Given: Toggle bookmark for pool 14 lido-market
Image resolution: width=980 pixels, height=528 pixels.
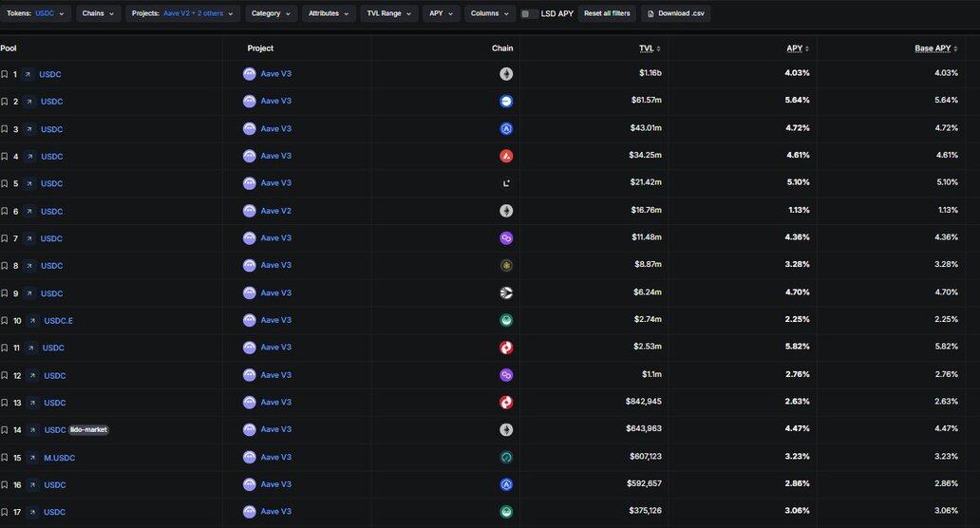Looking at the screenshot, I should 5,430.
